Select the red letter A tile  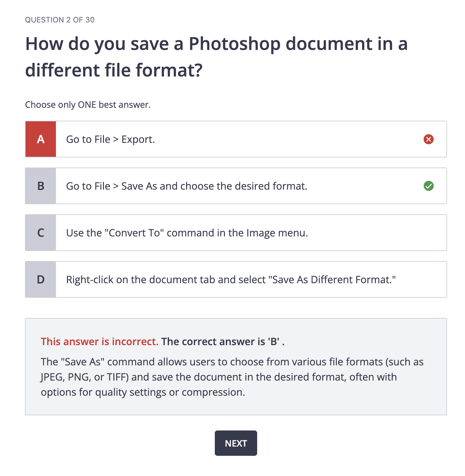click(x=41, y=139)
